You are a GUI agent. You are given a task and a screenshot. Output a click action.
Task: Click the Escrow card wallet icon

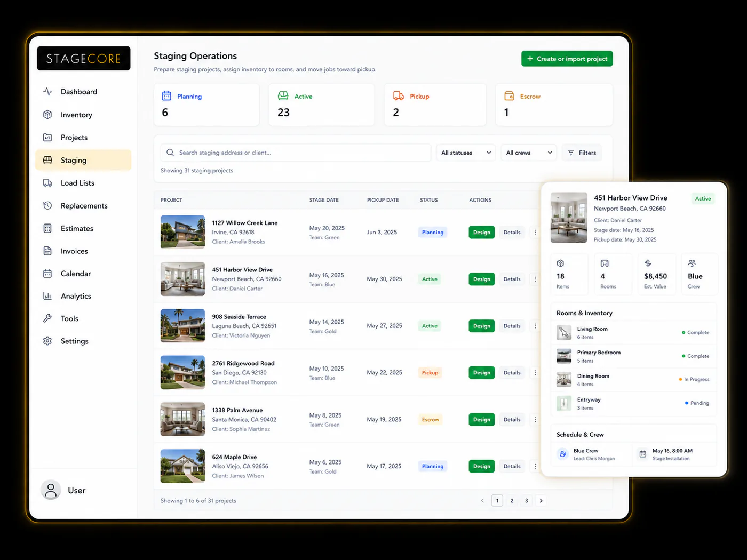pos(509,96)
